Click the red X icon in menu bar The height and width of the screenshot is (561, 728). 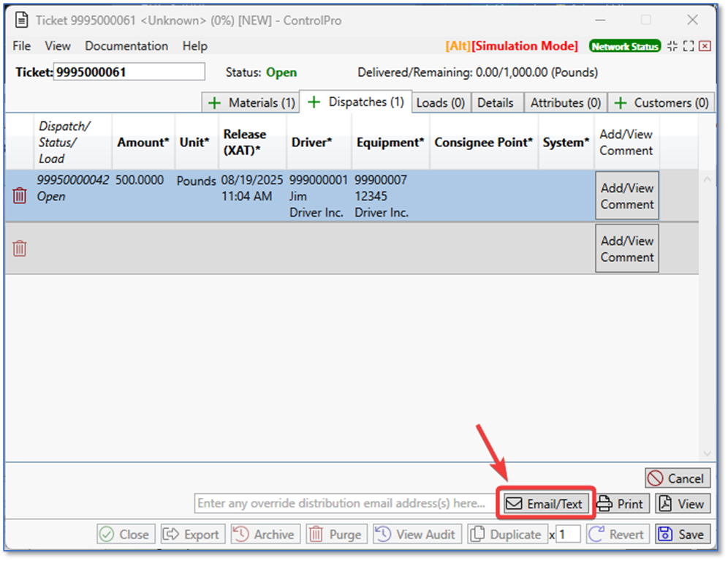[705, 46]
